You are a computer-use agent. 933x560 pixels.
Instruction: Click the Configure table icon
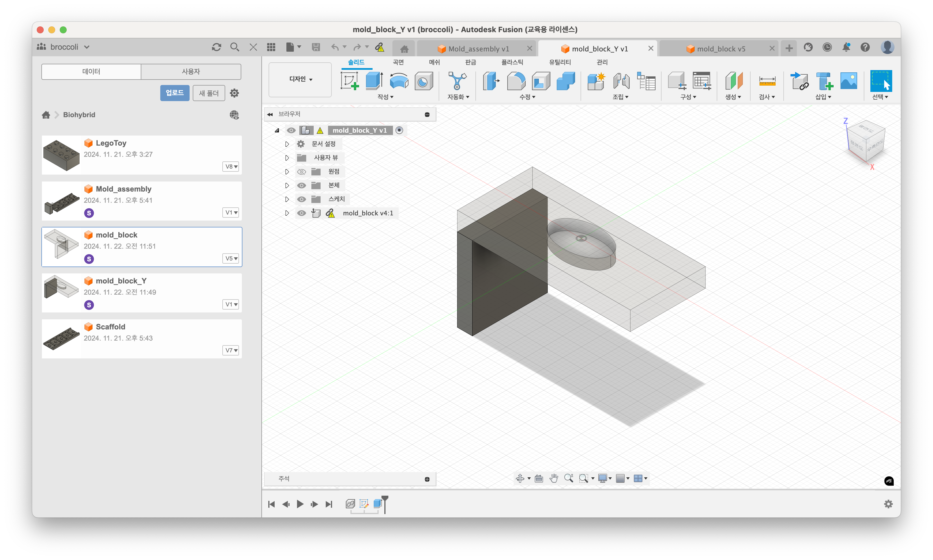pos(702,81)
